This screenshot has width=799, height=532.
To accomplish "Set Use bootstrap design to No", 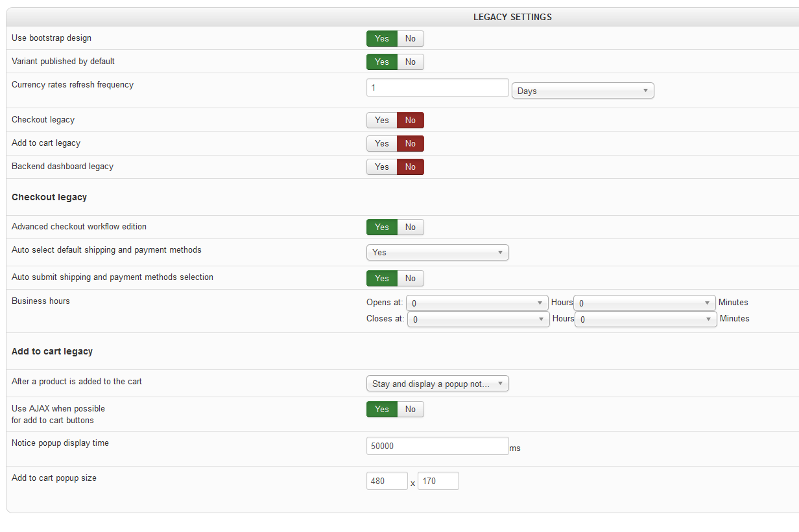I will click(411, 39).
